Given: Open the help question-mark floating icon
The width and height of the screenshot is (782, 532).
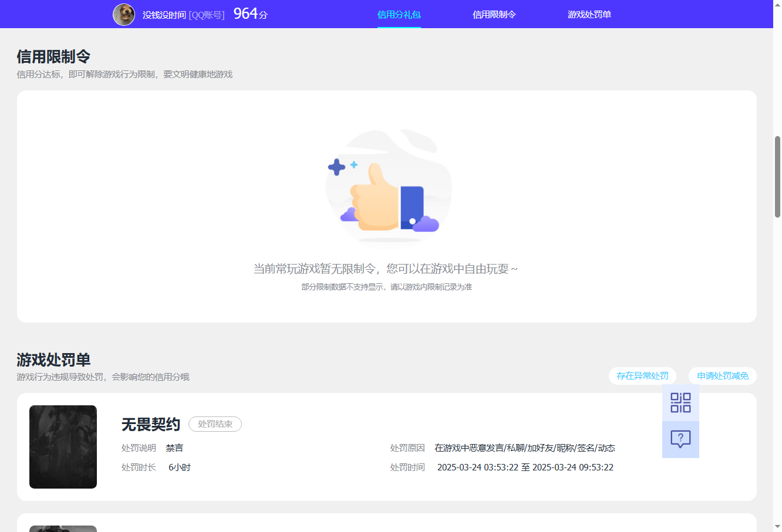Looking at the screenshot, I should (x=680, y=439).
